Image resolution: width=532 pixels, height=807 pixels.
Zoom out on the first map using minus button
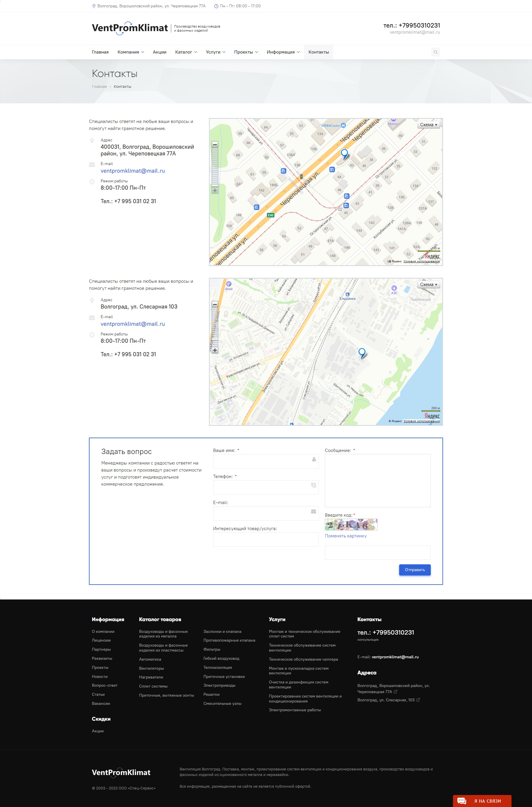pyautogui.click(x=215, y=145)
